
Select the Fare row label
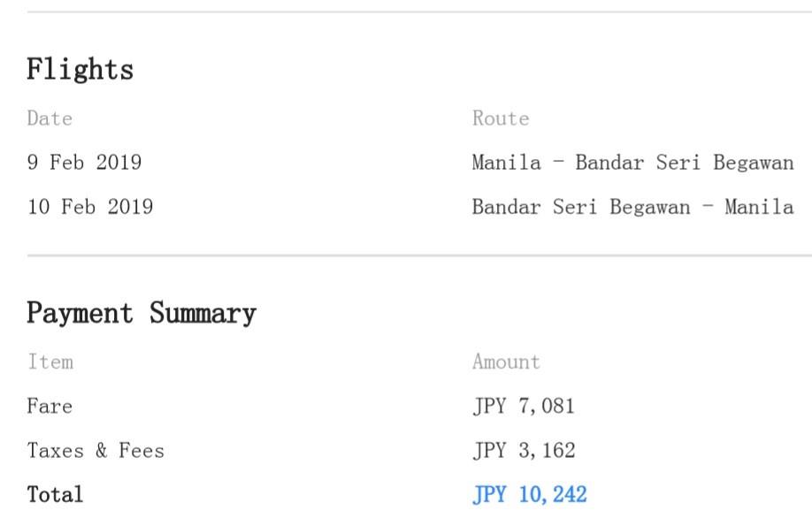[50, 407]
